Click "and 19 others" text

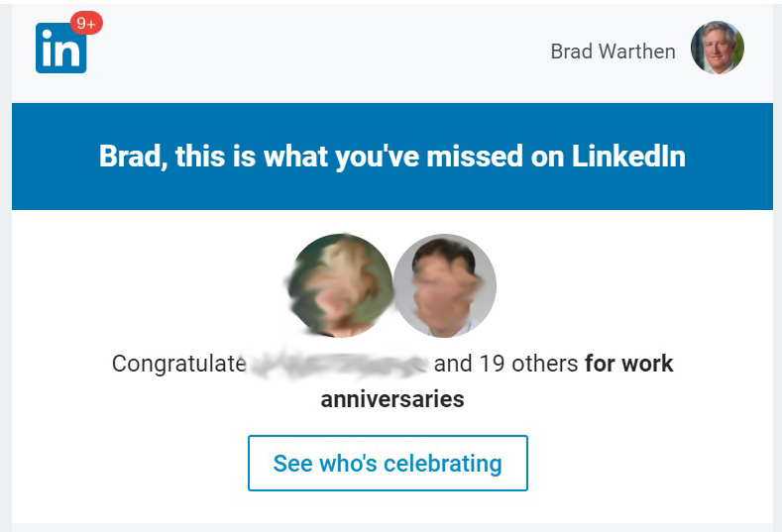(x=506, y=364)
